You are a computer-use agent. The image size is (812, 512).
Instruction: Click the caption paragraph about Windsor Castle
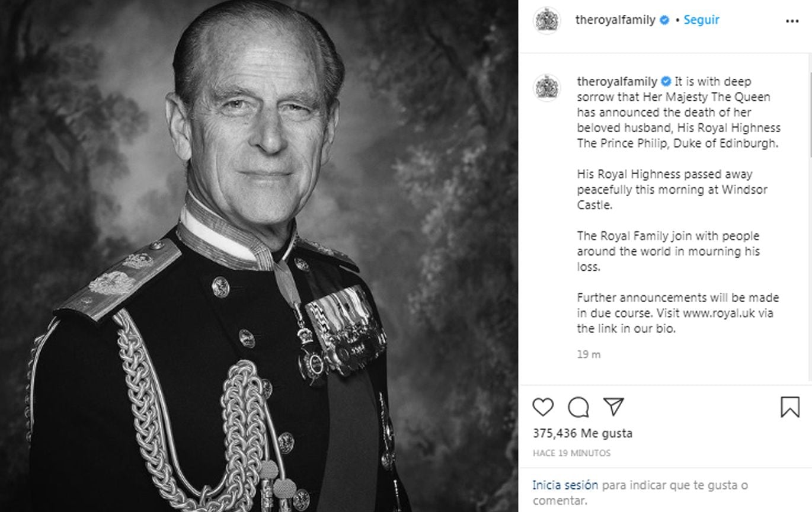tap(664, 190)
